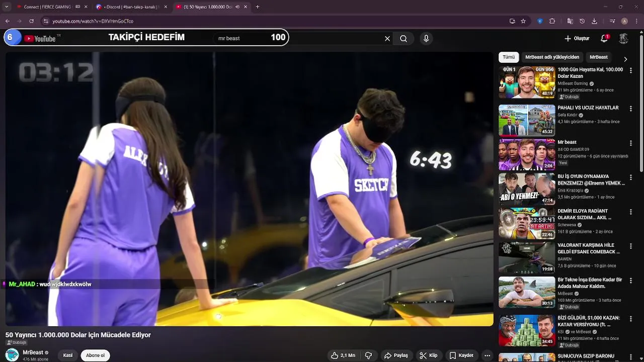Open 'DEMİR ELOYA RADİANT OLARAK SIZDIM' title
The height and width of the screenshot is (362, 644).
585,214
